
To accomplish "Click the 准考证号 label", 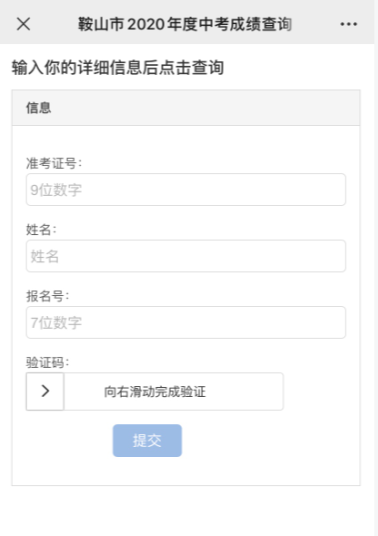I will (x=54, y=163).
